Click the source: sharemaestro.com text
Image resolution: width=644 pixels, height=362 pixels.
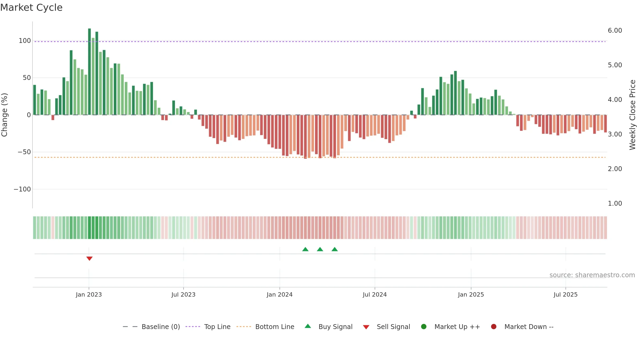592,275
